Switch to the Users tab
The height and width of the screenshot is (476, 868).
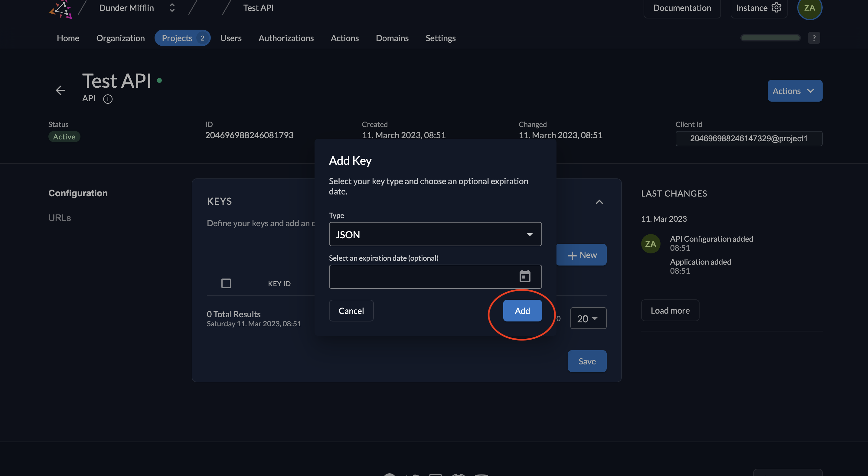click(x=231, y=38)
